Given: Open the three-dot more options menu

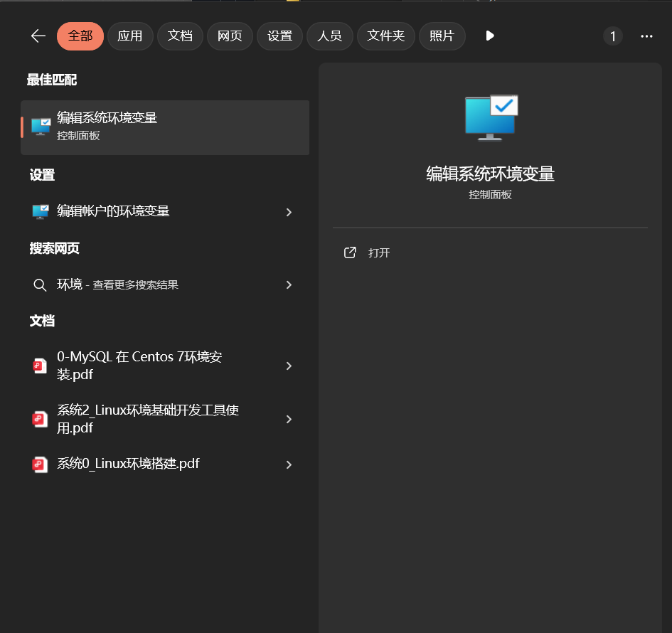Looking at the screenshot, I should (646, 36).
